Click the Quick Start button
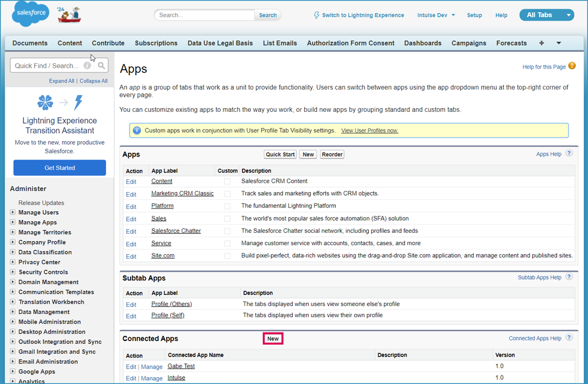The height and width of the screenshot is (384, 588). [280, 154]
